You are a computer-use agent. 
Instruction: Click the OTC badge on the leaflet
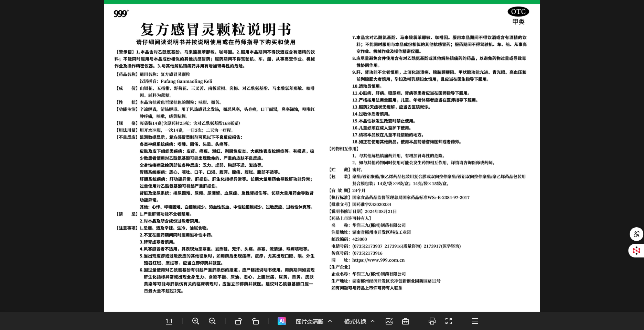point(518,12)
